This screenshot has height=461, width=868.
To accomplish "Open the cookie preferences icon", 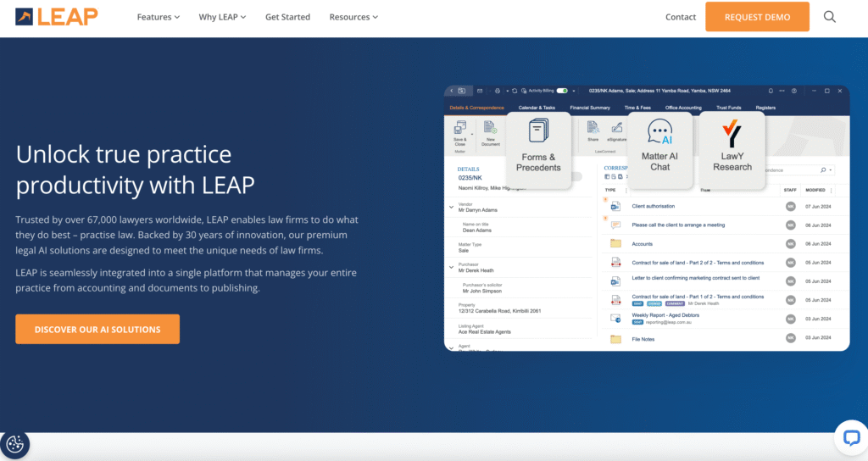I will point(15,444).
